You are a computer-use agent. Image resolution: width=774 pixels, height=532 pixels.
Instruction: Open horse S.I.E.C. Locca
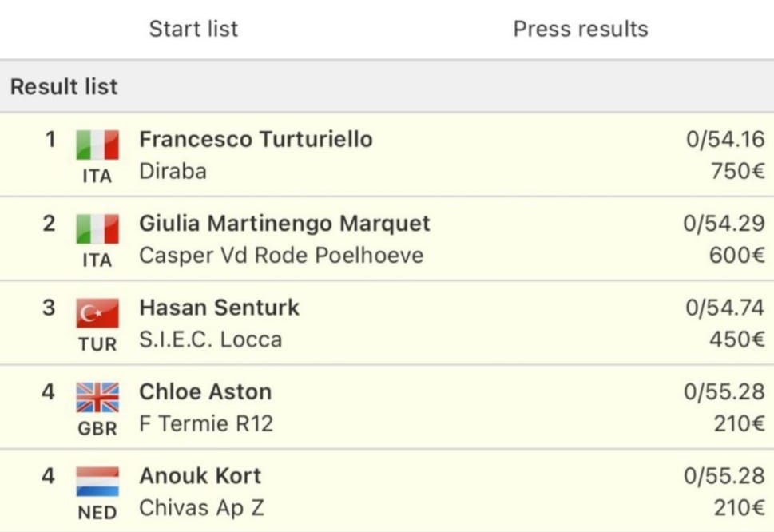click(211, 339)
